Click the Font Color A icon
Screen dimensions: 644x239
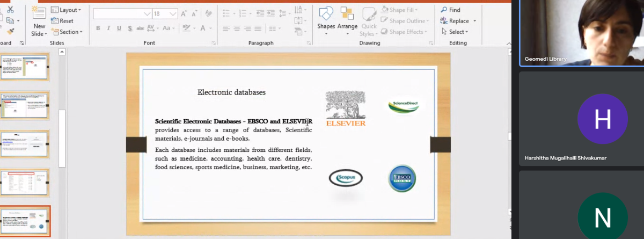pos(203,28)
